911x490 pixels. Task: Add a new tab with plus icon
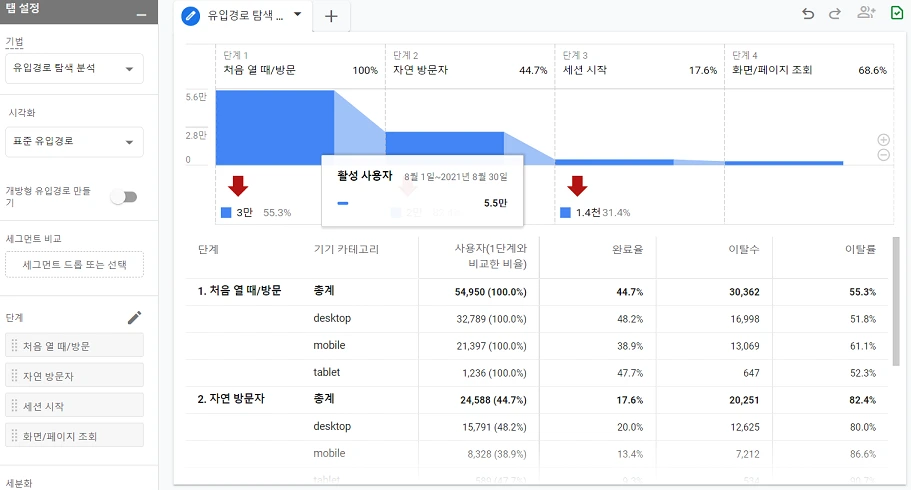[x=331, y=16]
